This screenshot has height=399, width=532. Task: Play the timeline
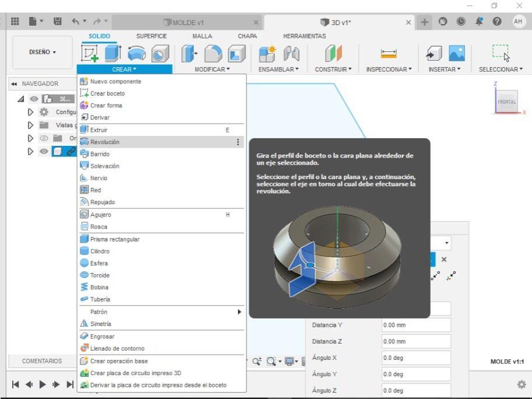point(43,384)
